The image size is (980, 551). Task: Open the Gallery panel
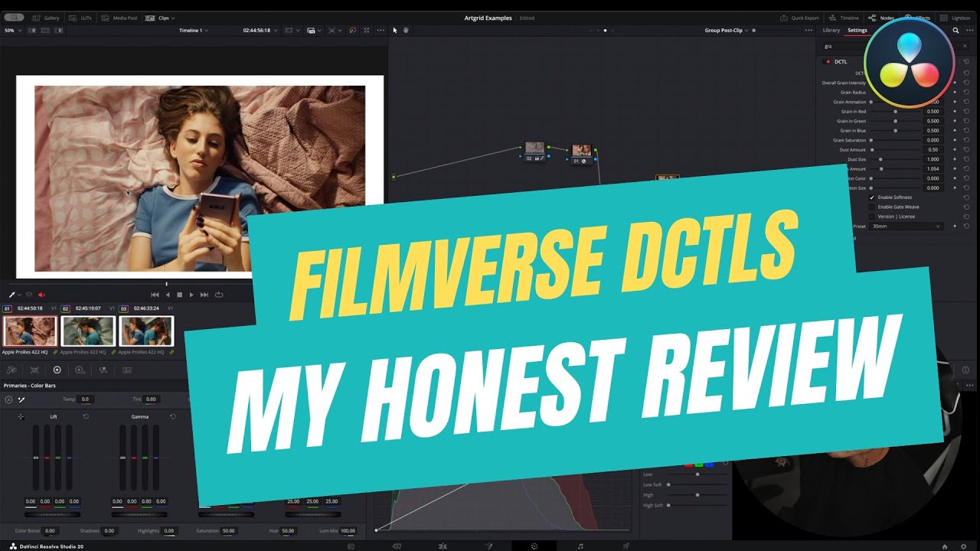coord(47,18)
